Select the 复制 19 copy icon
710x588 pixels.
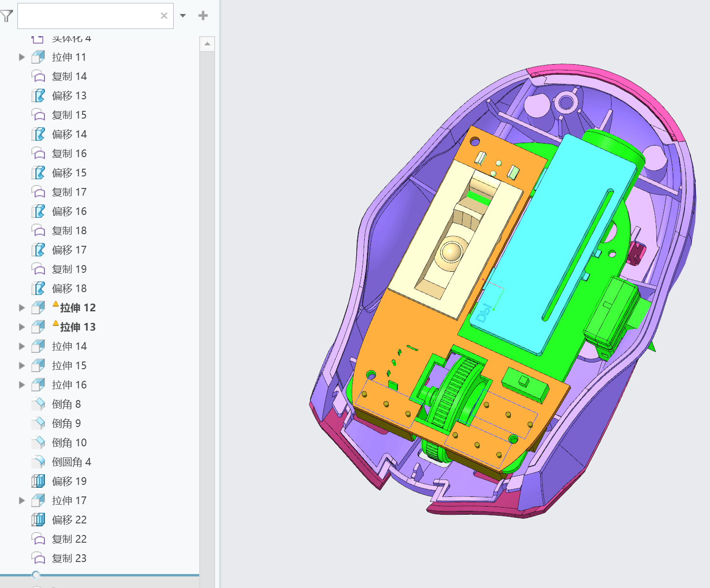(38, 269)
